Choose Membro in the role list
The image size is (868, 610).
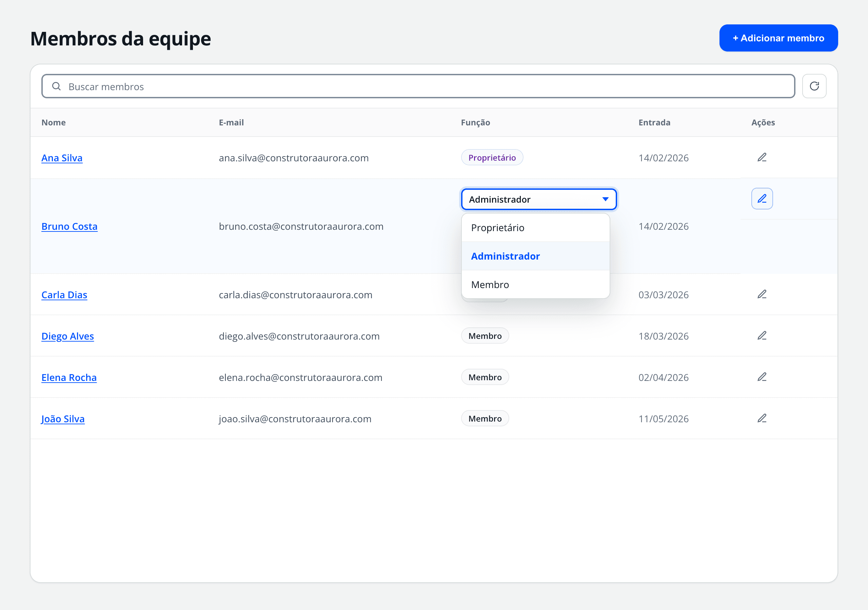click(x=535, y=284)
